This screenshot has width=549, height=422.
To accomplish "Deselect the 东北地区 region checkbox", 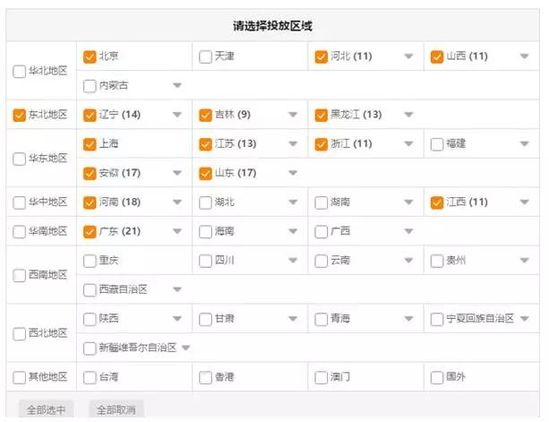I will click(x=19, y=115).
